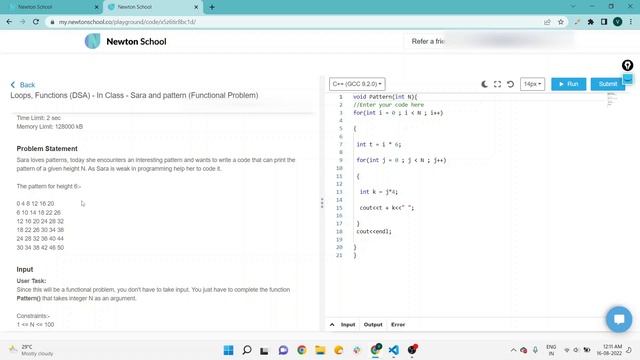Submit the solution
Image resolution: width=640 pixels, height=360 pixels.
tap(608, 84)
